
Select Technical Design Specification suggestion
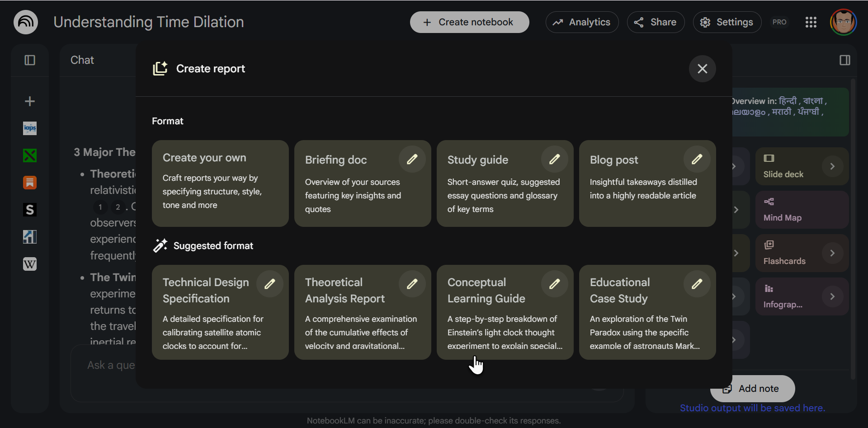220,312
